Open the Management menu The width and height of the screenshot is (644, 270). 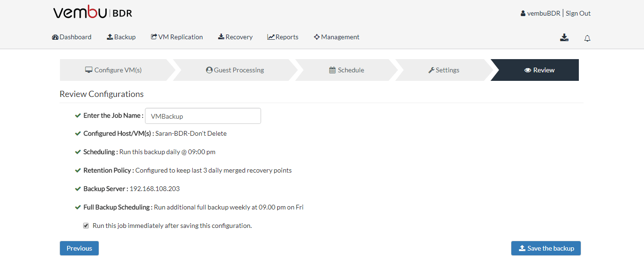pyautogui.click(x=337, y=37)
